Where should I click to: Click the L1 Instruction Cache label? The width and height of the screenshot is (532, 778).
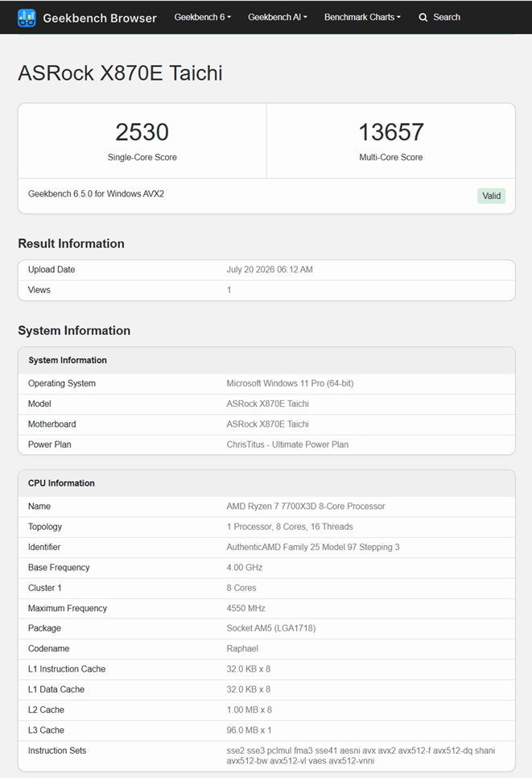click(67, 668)
